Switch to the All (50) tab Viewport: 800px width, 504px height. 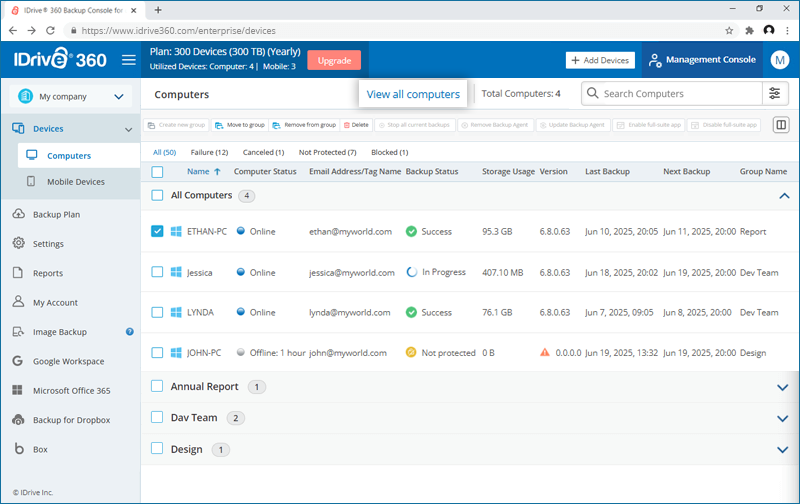point(164,152)
